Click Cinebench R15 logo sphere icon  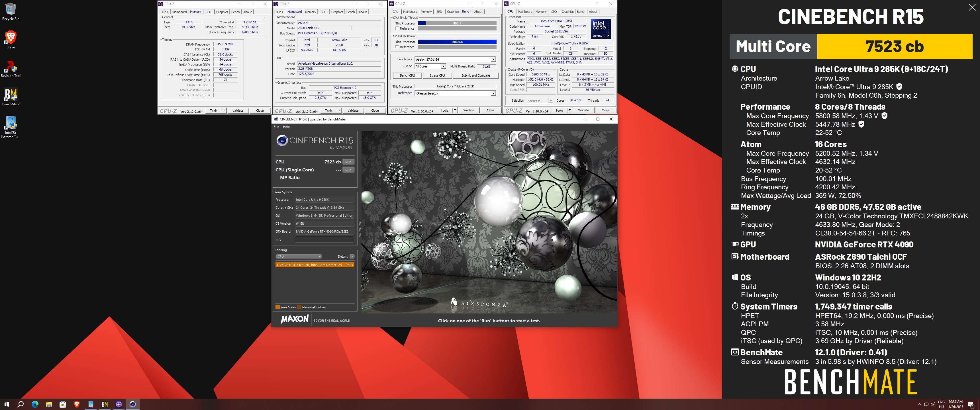click(282, 141)
